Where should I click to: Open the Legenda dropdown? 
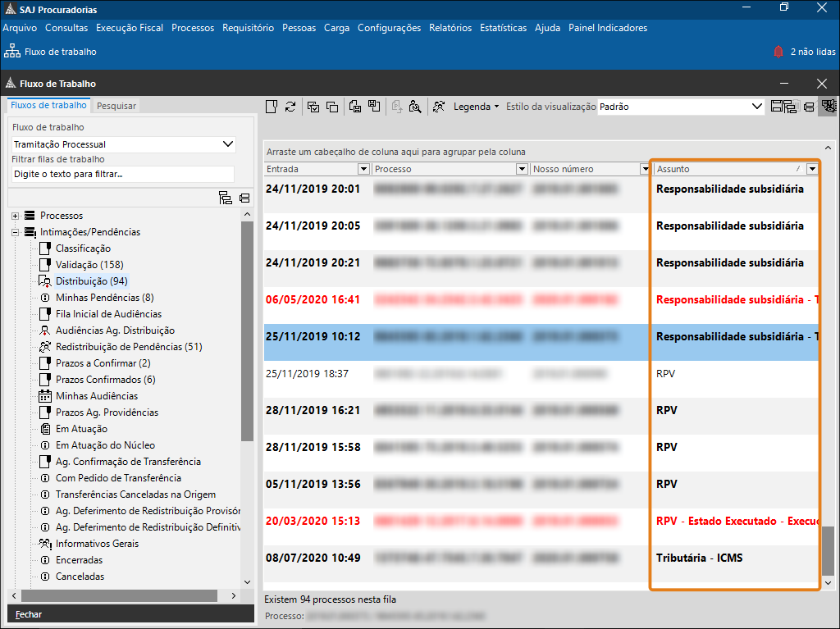click(476, 107)
